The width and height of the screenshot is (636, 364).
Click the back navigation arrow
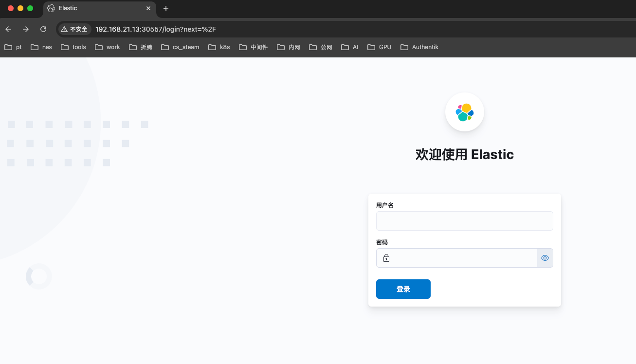8,29
